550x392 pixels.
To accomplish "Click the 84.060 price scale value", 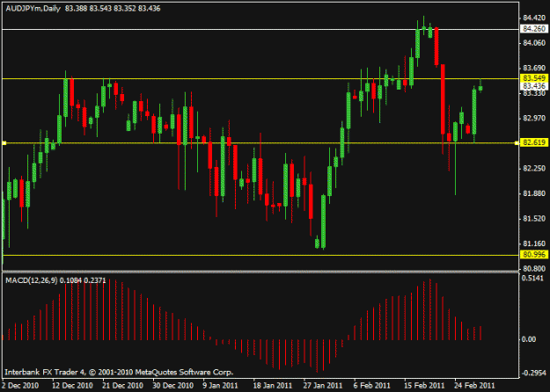I will [x=534, y=43].
